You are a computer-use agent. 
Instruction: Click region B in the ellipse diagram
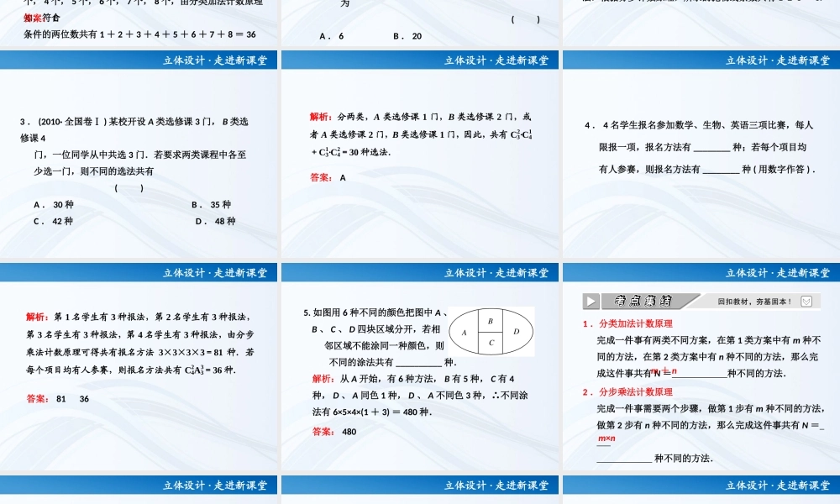491,322
